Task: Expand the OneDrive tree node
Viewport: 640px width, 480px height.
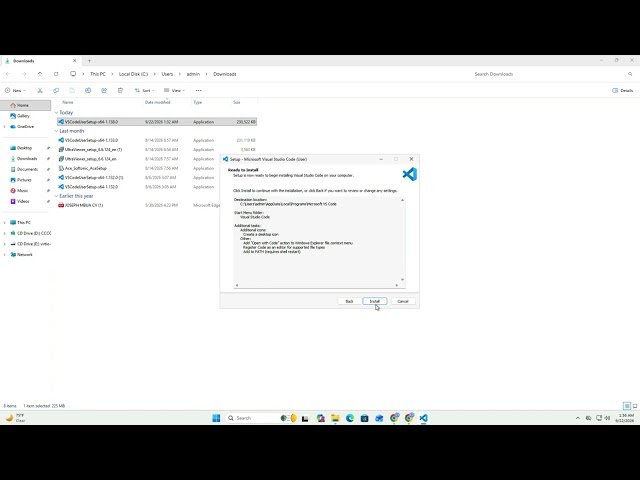Action: [x=5, y=127]
